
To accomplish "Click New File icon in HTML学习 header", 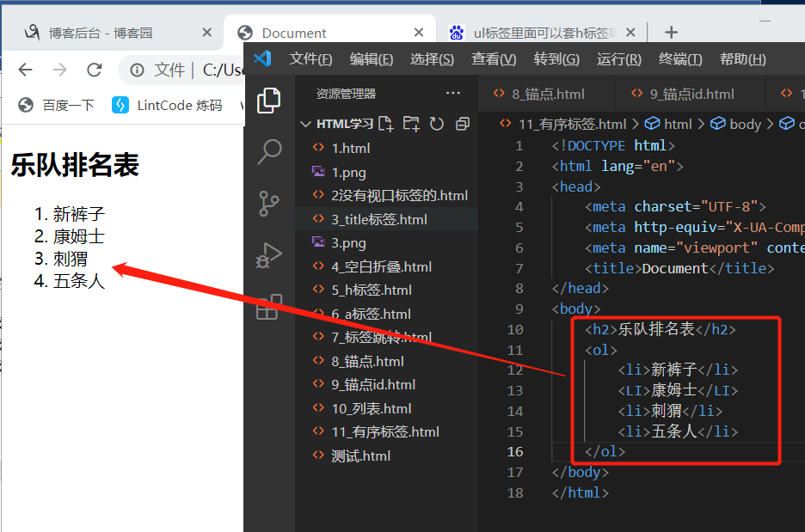I will pyautogui.click(x=386, y=124).
